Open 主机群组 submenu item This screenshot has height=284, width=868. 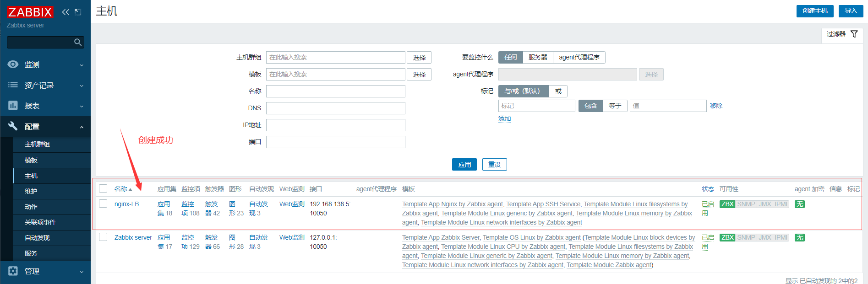(x=52, y=144)
